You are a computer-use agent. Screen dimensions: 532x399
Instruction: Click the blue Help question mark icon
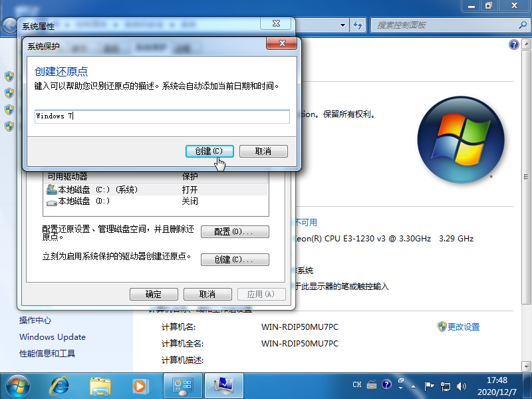pos(386,384)
